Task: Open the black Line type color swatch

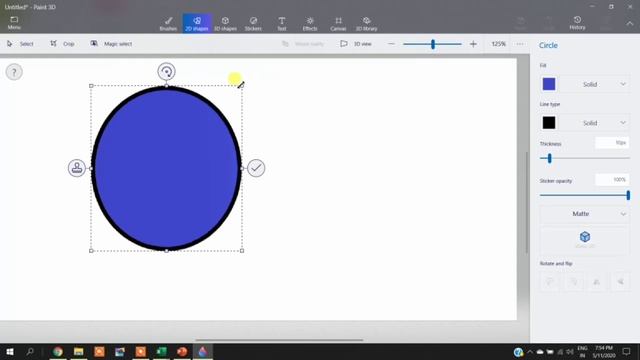Action: coord(549,123)
